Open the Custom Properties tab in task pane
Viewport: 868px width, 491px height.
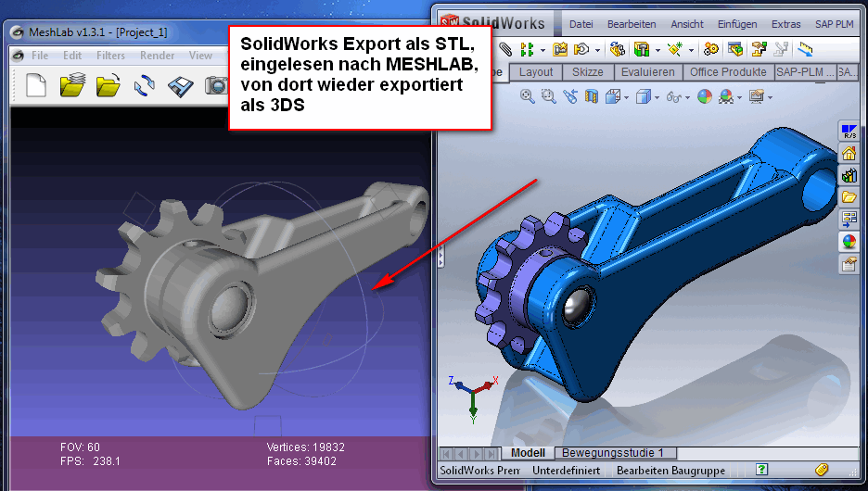pyautogui.click(x=849, y=264)
